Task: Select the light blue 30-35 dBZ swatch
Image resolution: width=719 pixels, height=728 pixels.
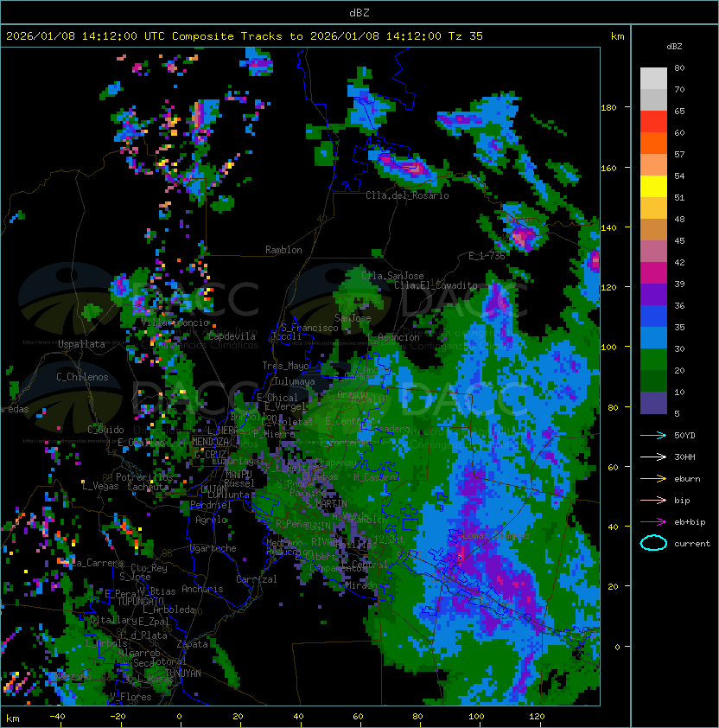Action: click(x=653, y=338)
